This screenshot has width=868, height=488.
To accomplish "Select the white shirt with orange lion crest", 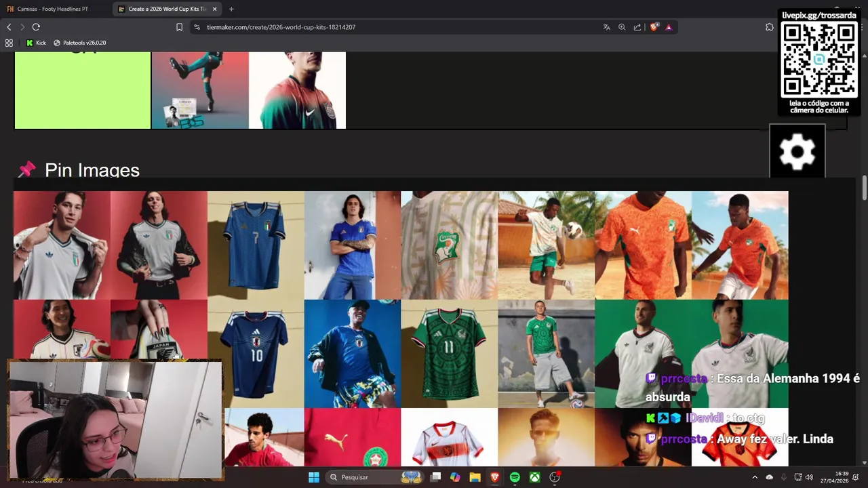I will 450,437.
